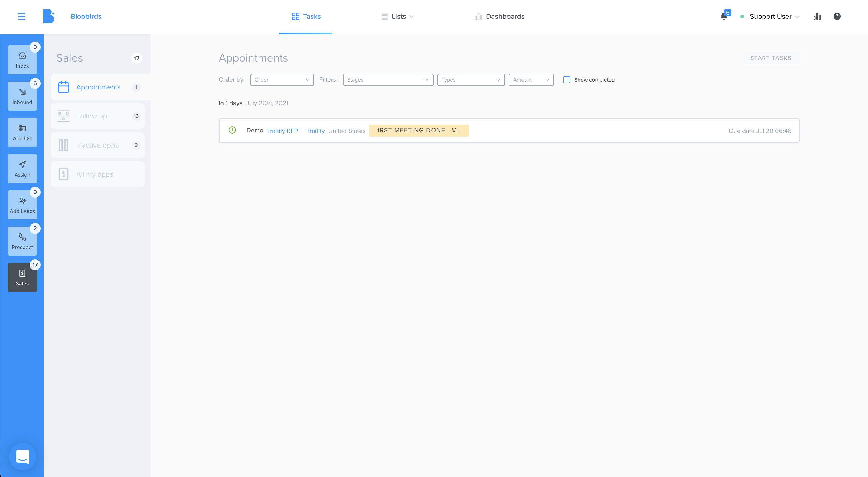Viewport: 868px width, 477px height.
Task: Click the United States text
Action: pyautogui.click(x=347, y=131)
